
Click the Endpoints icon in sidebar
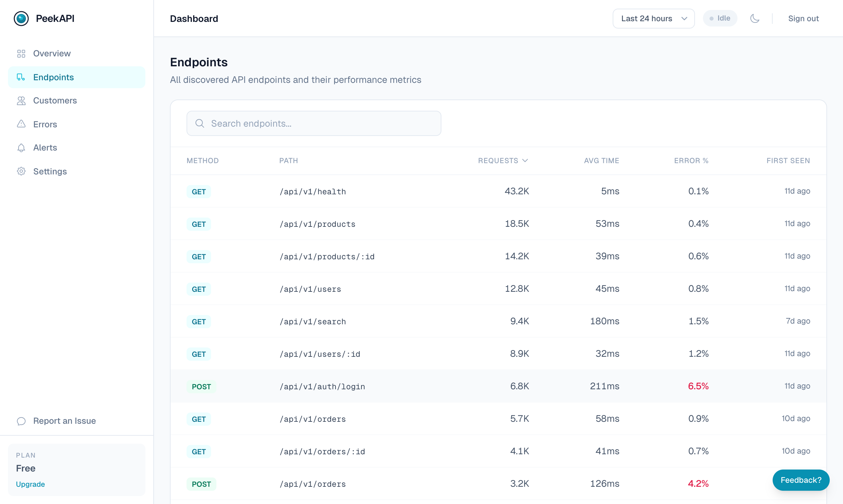click(21, 77)
